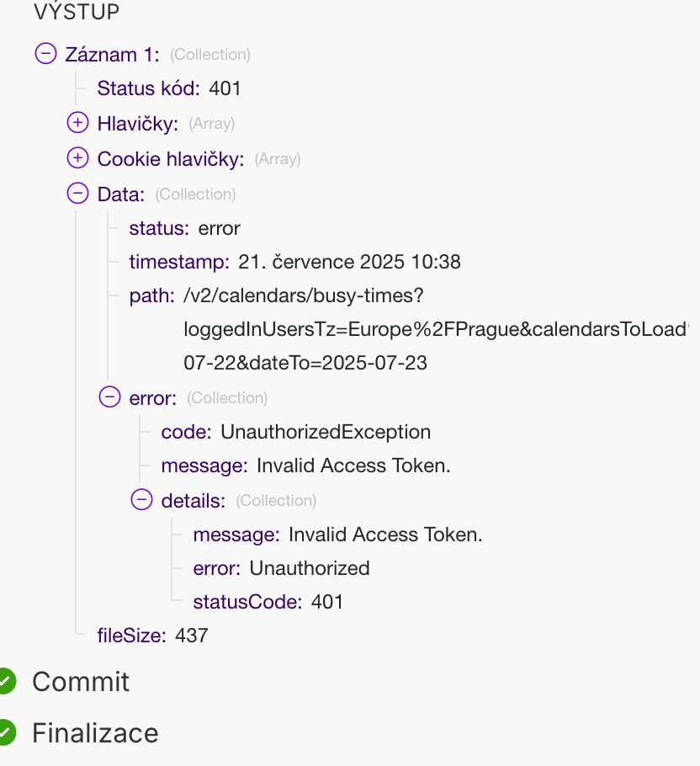Click the VÝSTUP section heading
The width and height of the screenshot is (700, 766).
pyautogui.click(x=77, y=12)
